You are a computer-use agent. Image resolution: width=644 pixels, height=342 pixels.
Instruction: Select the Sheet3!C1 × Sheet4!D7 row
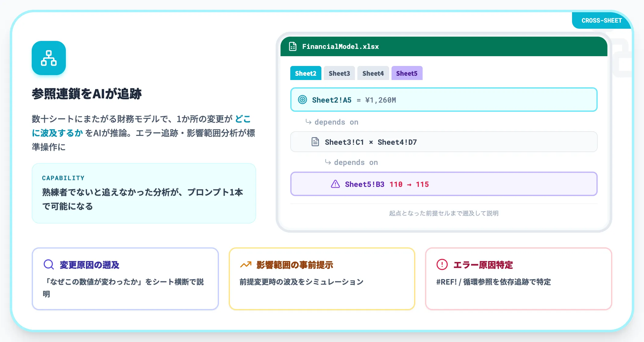point(444,142)
